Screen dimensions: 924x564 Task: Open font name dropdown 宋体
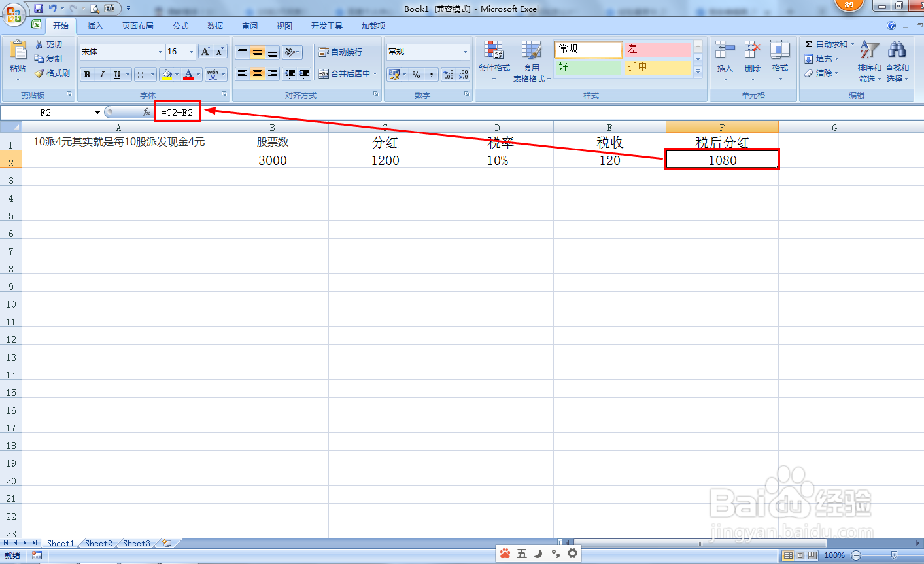[160, 52]
